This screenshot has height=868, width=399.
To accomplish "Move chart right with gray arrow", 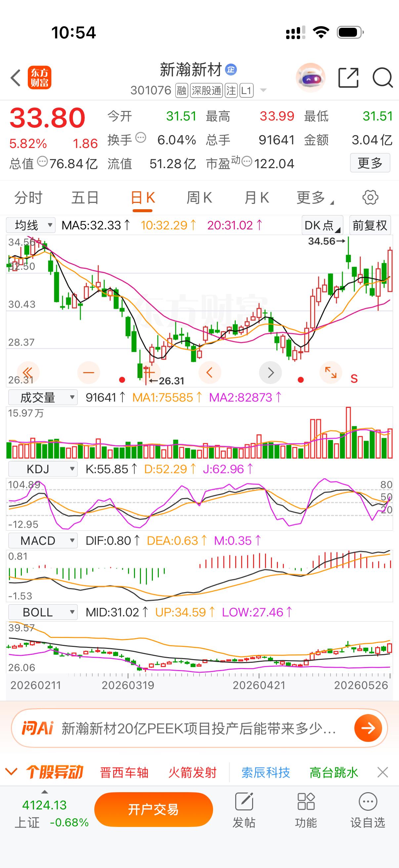I will coord(270,373).
